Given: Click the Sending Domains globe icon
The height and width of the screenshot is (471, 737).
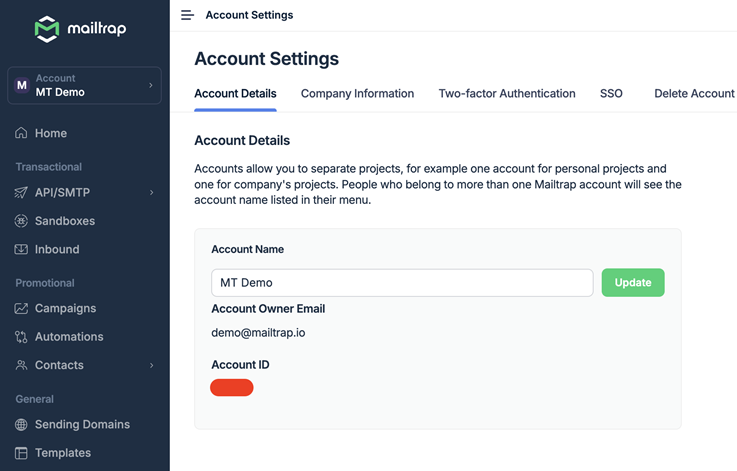Looking at the screenshot, I should click(21, 424).
